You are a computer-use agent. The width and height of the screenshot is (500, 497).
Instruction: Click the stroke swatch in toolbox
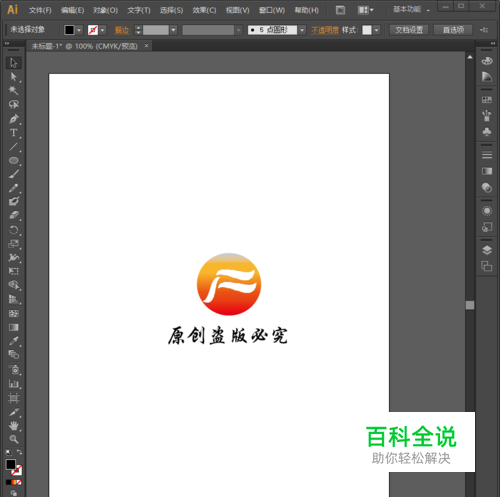17,470
